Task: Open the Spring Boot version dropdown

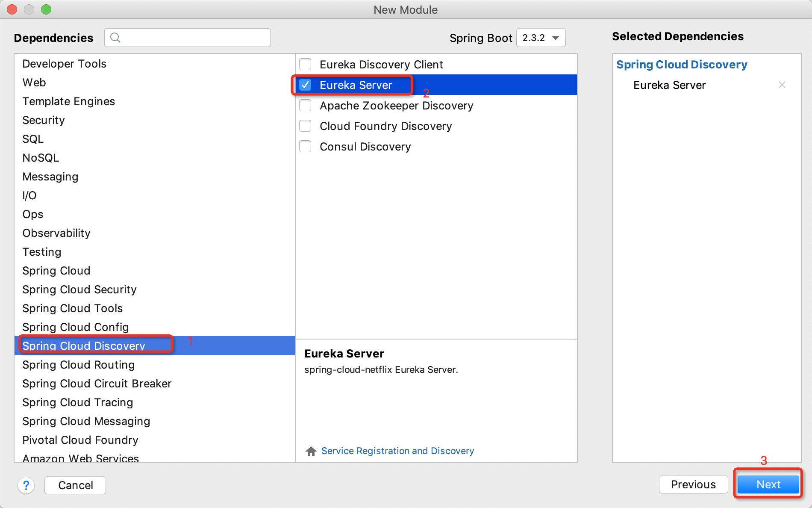Action: tap(541, 38)
